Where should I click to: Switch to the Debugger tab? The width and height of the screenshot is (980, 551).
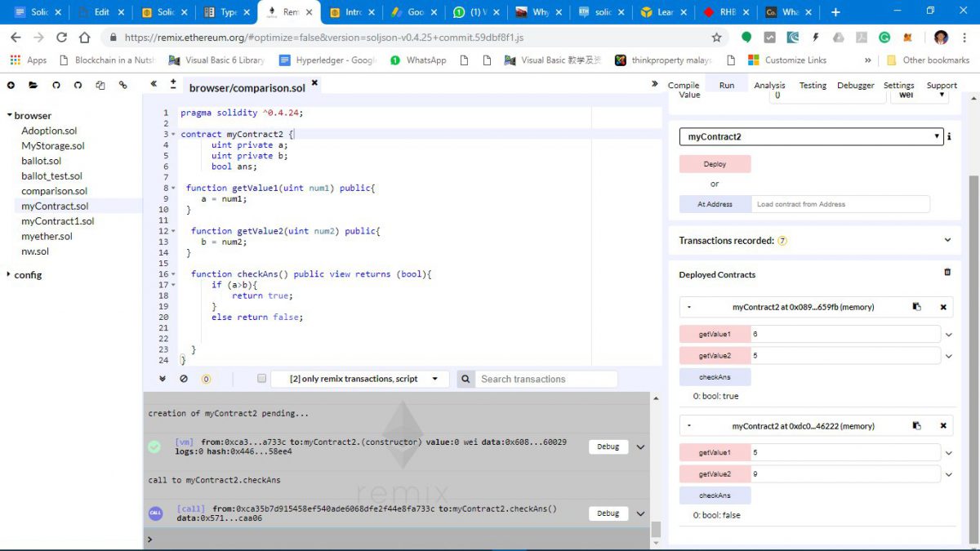coord(855,85)
